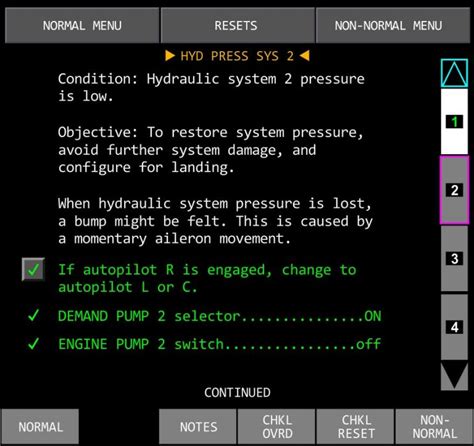Image resolution: width=474 pixels, height=446 pixels.
Task: Click the page down arrow
Action: tap(454, 376)
